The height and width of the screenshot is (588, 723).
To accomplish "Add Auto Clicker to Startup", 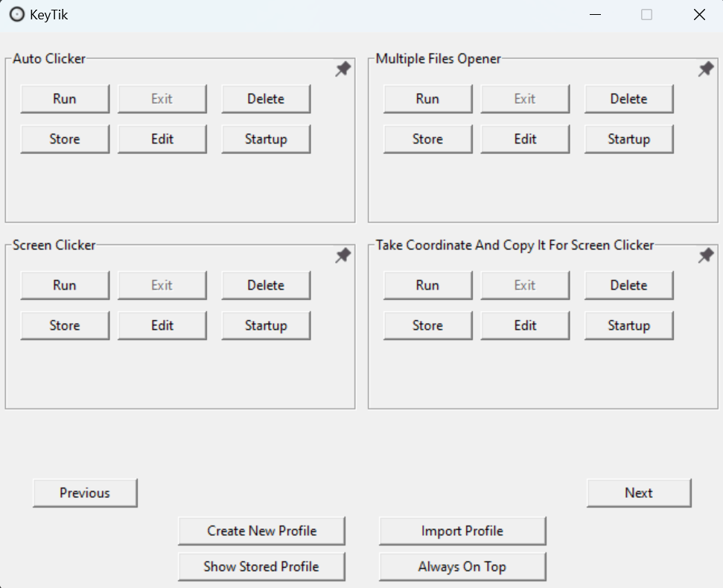I will pyautogui.click(x=266, y=138).
